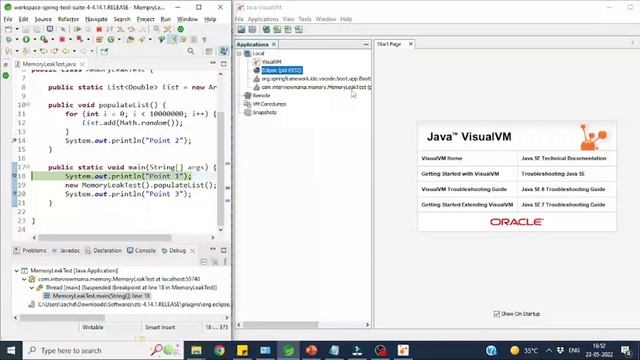Open the Debug button dropdown arrow

[17, 40]
